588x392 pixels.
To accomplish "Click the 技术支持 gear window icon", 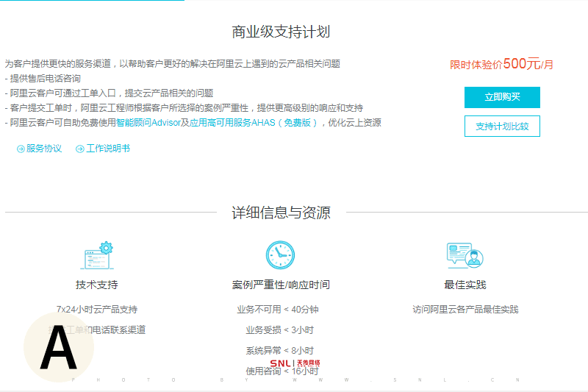I will pos(97,255).
